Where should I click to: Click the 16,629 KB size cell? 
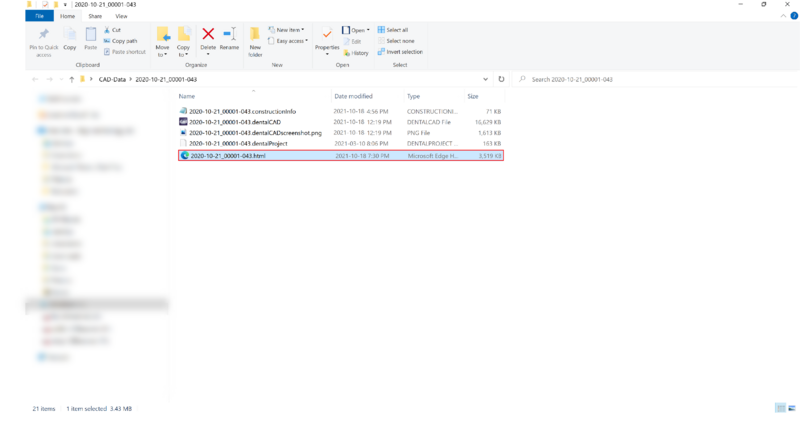pyautogui.click(x=488, y=122)
